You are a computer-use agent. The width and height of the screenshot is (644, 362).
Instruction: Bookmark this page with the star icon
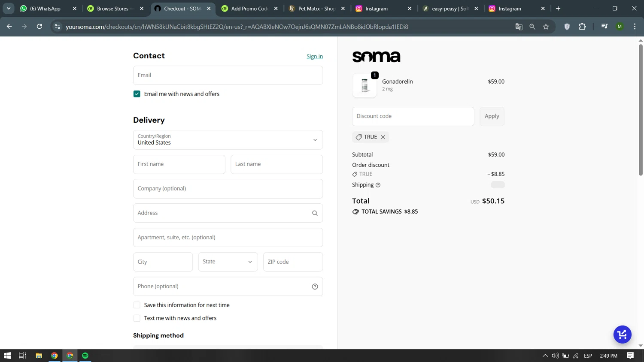546,27
